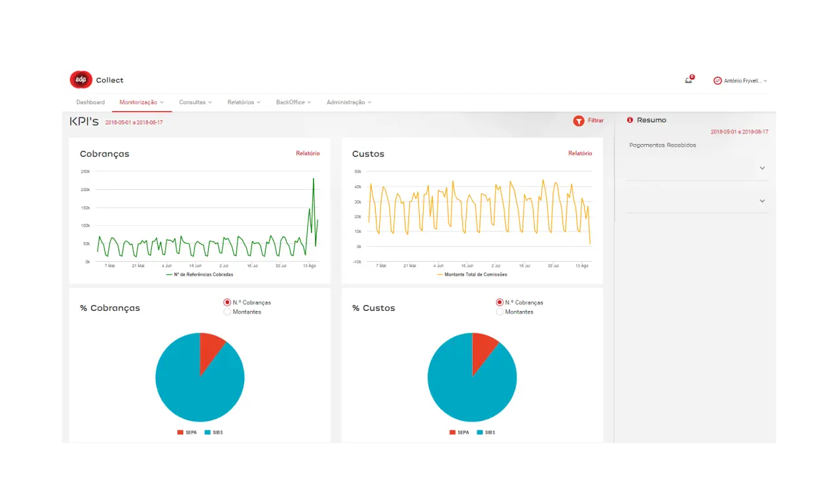838x504 pixels.
Task: Open the Consultas dropdown menu
Action: coord(194,102)
